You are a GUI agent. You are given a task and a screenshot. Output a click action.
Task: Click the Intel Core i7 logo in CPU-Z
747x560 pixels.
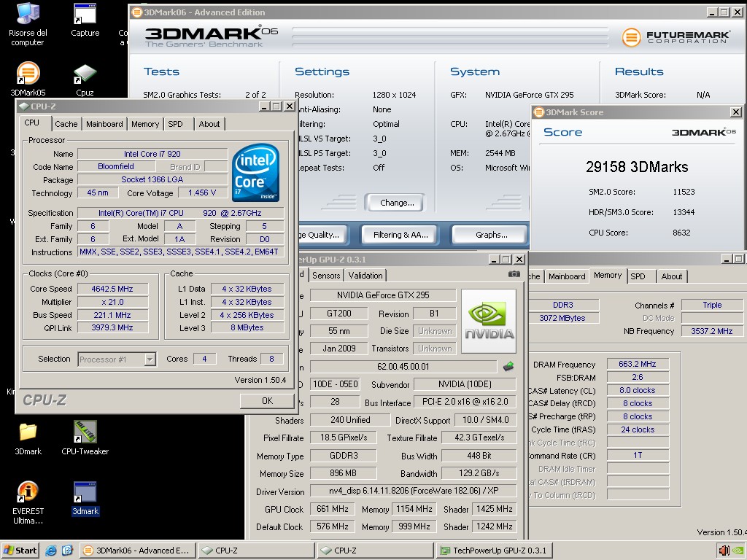(x=256, y=172)
